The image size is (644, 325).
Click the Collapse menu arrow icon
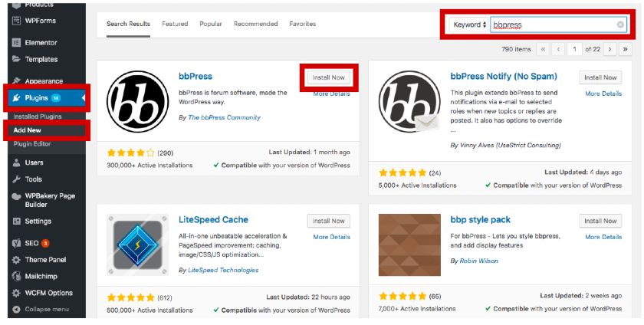point(16,309)
